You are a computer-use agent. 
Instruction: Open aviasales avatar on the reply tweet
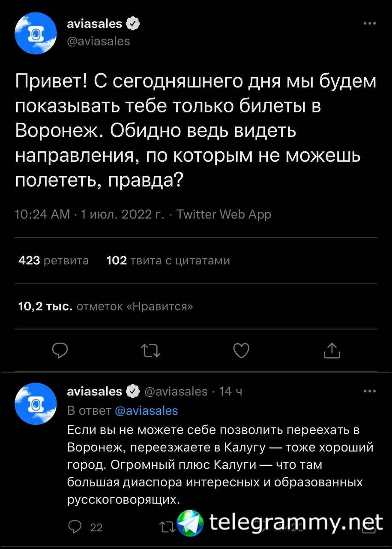tap(36, 404)
